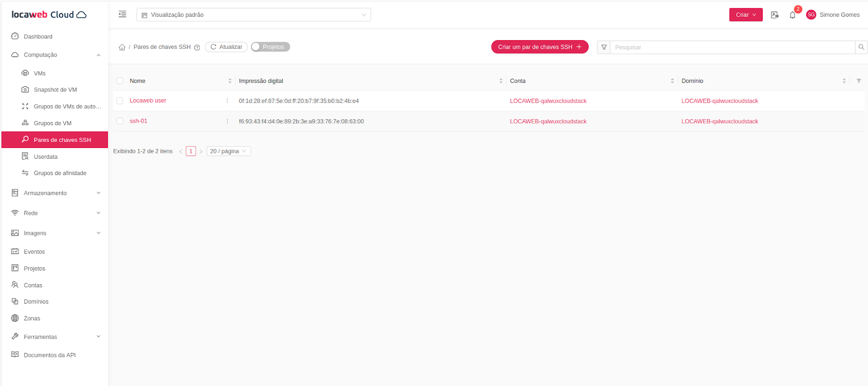This screenshot has width=868, height=386.
Task: Click Exibindo 1-2 de 2 itens text
Action: [x=143, y=151]
